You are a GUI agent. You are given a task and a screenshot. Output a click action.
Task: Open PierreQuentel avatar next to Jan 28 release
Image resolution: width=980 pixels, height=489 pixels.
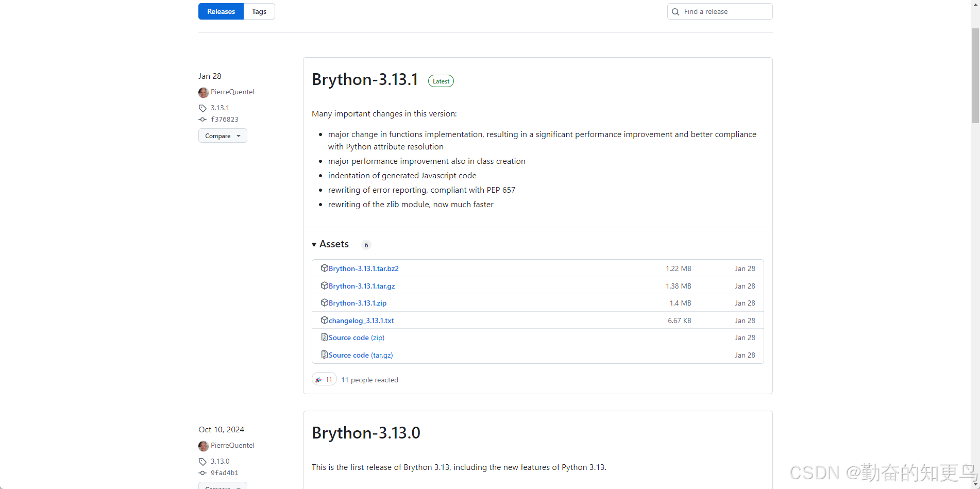tap(204, 92)
